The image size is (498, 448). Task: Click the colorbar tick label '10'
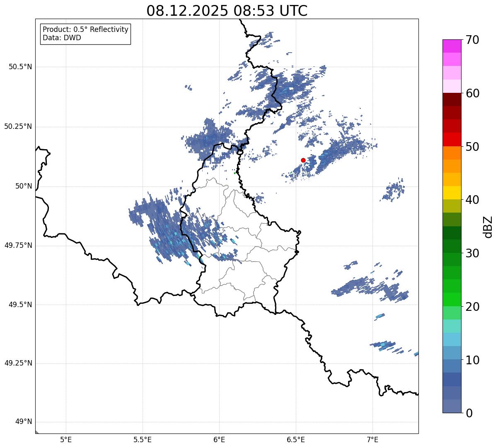pyautogui.click(x=472, y=360)
